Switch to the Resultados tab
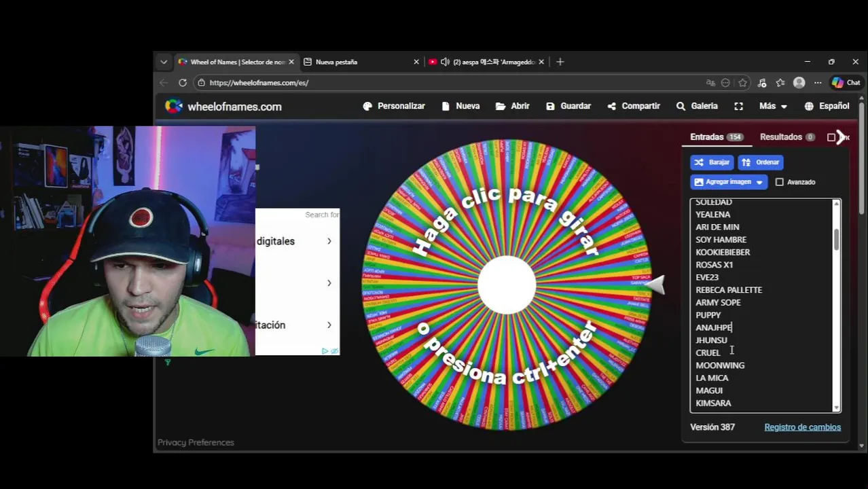Image resolution: width=868 pixels, height=489 pixels. pos(787,137)
